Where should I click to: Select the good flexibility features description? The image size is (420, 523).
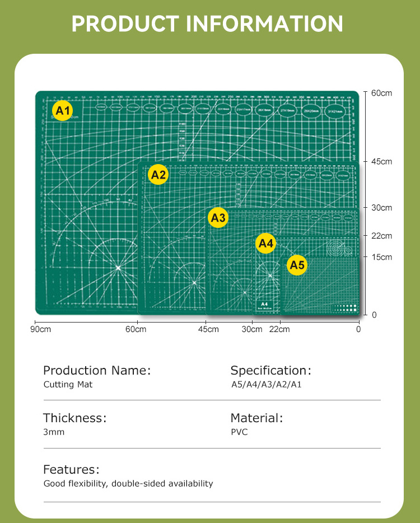128,483
